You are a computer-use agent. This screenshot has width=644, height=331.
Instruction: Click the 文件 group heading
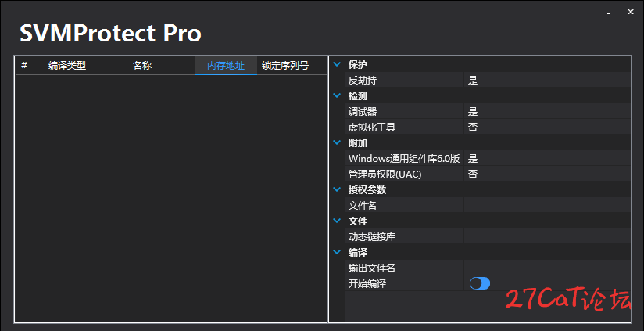[x=358, y=221]
